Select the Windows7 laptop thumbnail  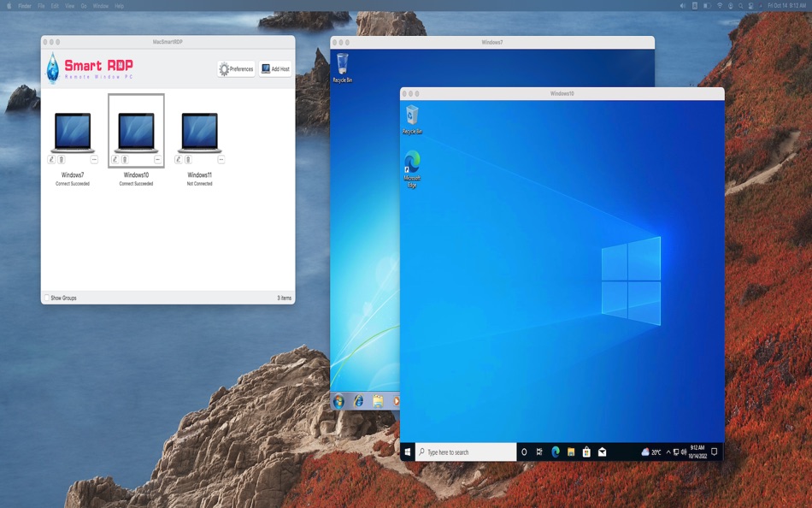click(73, 133)
